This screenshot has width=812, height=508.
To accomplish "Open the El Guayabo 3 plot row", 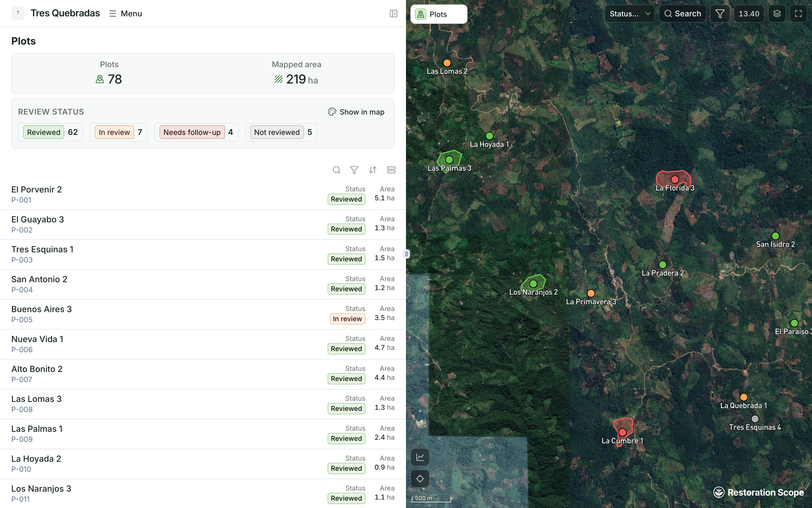I will pyautogui.click(x=203, y=224).
